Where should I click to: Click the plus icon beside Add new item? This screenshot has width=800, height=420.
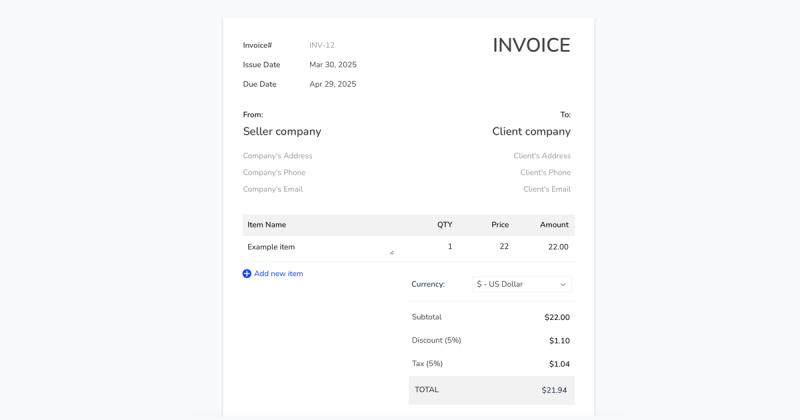247,274
